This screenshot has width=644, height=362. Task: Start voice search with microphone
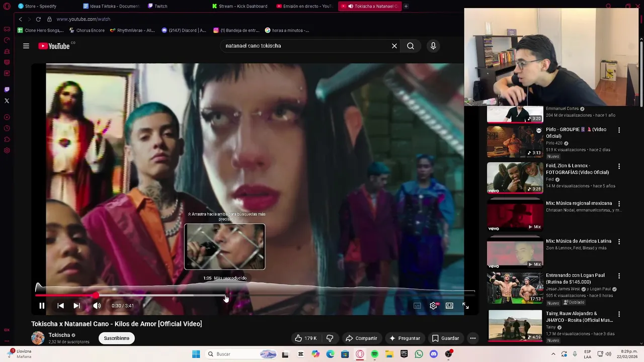click(433, 46)
